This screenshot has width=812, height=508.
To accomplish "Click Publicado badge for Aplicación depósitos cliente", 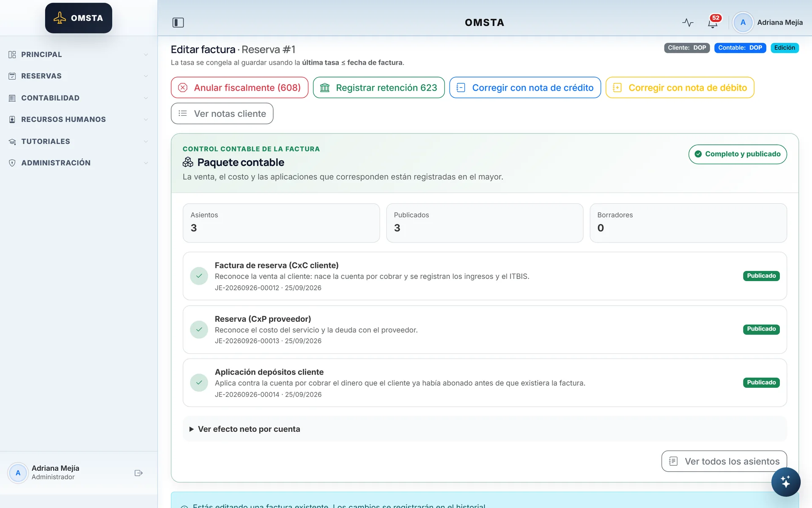I will click(x=761, y=382).
